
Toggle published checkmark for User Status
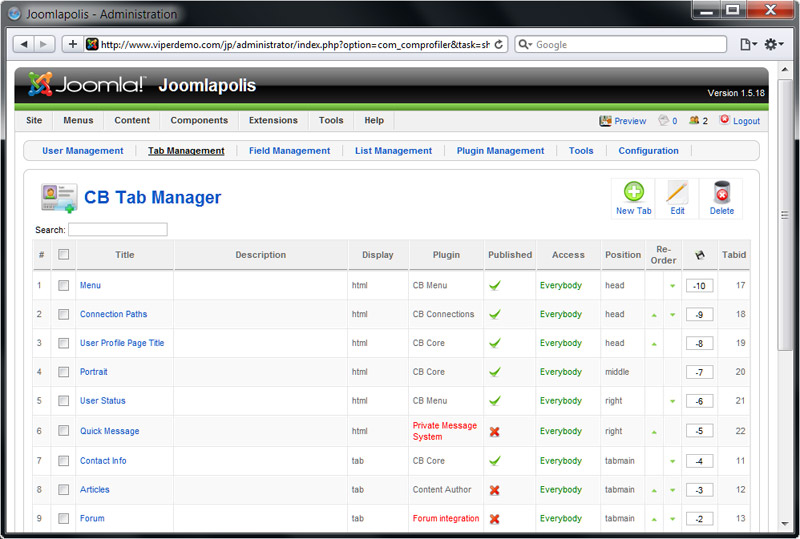click(494, 401)
